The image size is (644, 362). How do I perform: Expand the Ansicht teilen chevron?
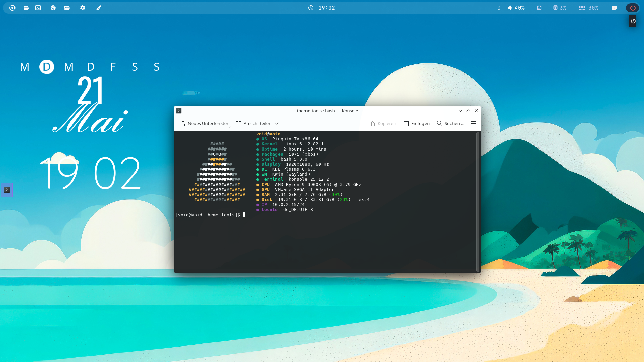(277, 124)
